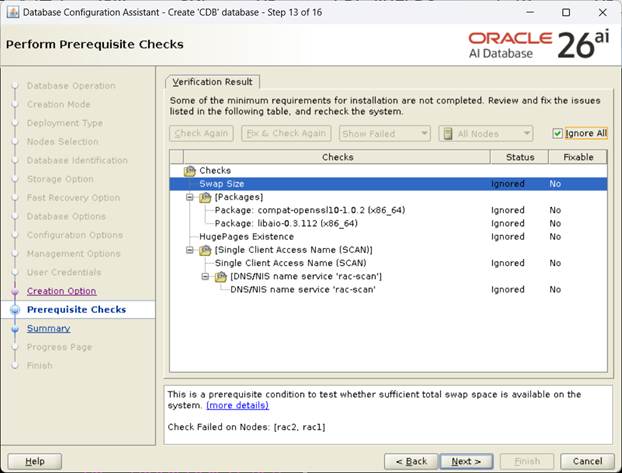Click the Fix & Check Again button
This screenshot has width=622, height=473.
pos(286,133)
